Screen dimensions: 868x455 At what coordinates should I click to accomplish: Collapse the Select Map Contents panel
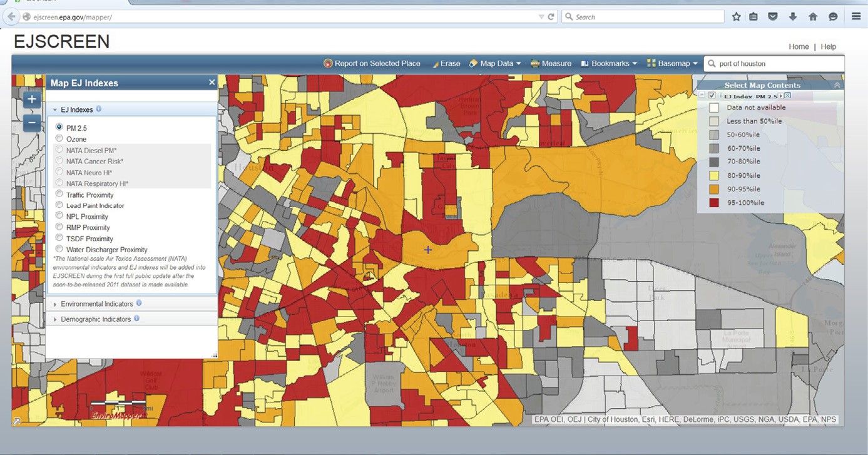click(x=837, y=85)
